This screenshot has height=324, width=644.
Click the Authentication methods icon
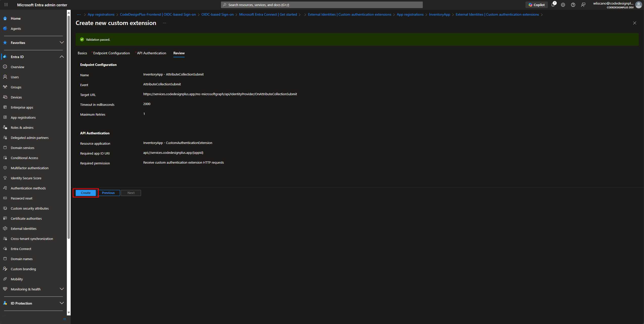point(5,188)
